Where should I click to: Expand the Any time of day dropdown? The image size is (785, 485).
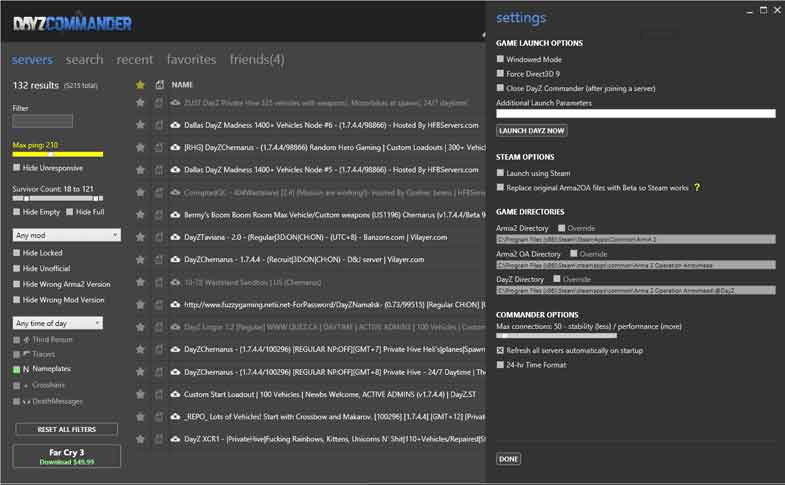pos(58,323)
